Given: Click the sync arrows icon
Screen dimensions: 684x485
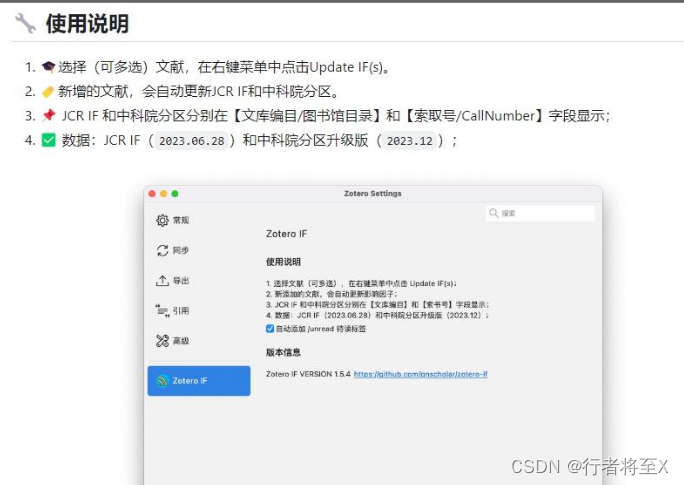Looking at the screenshot, I should [x=162, y=250].
